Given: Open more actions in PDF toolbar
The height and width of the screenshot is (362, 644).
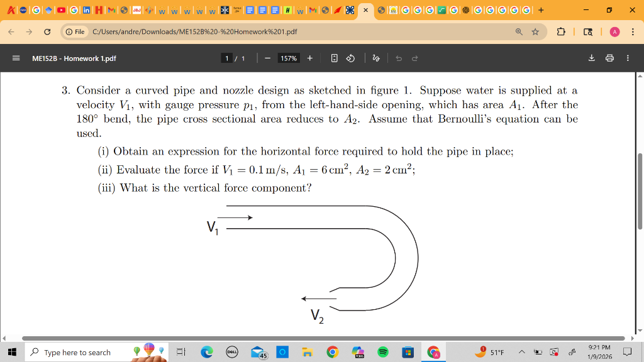Looking at the screenshot, I should coord(628,58).
